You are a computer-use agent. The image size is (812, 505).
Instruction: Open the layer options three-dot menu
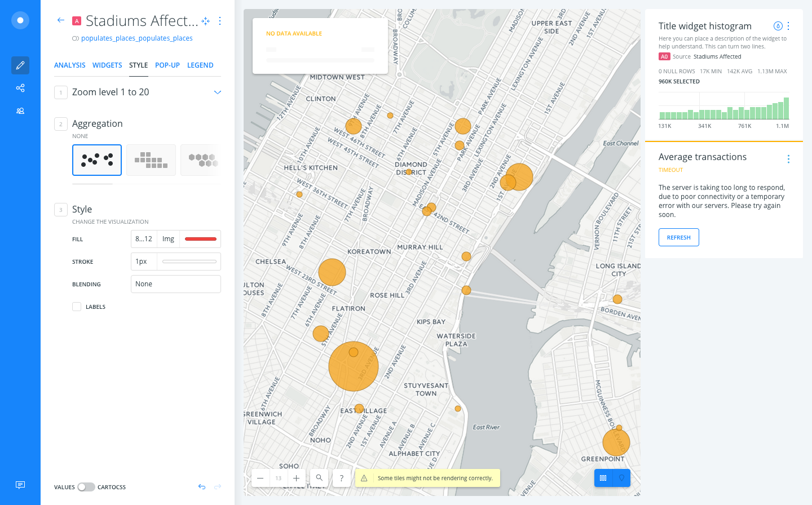coord(220,21)
